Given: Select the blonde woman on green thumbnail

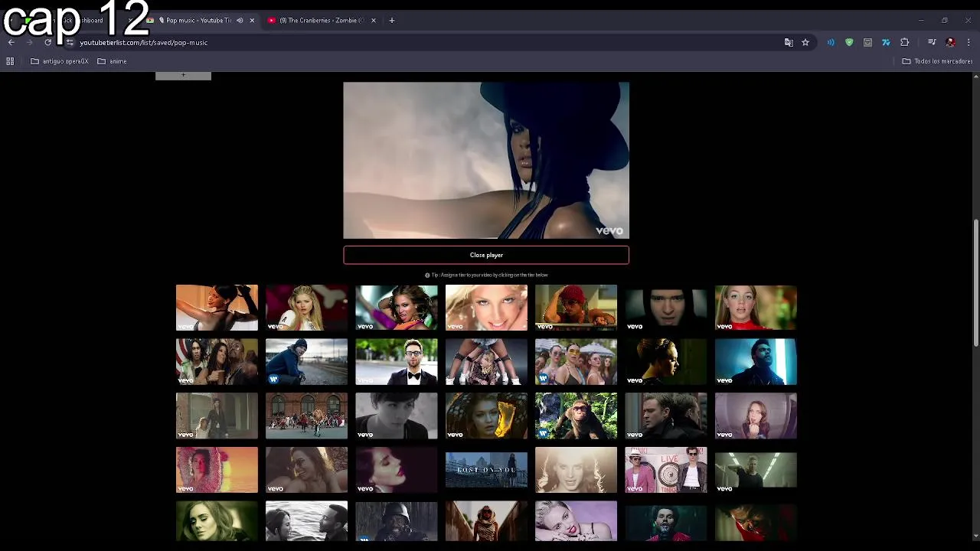Looking at the screenshot, I should (756, 308).
